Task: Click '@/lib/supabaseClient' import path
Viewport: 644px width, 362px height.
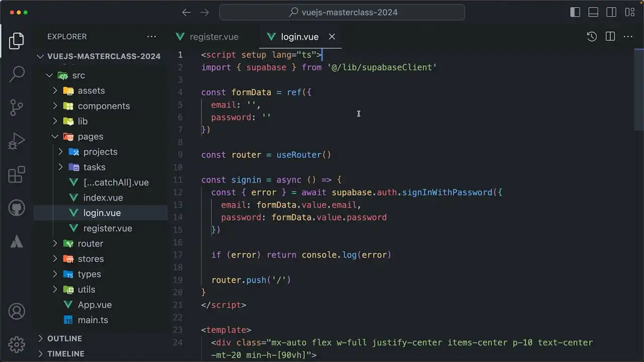Action: pos(382,67)
